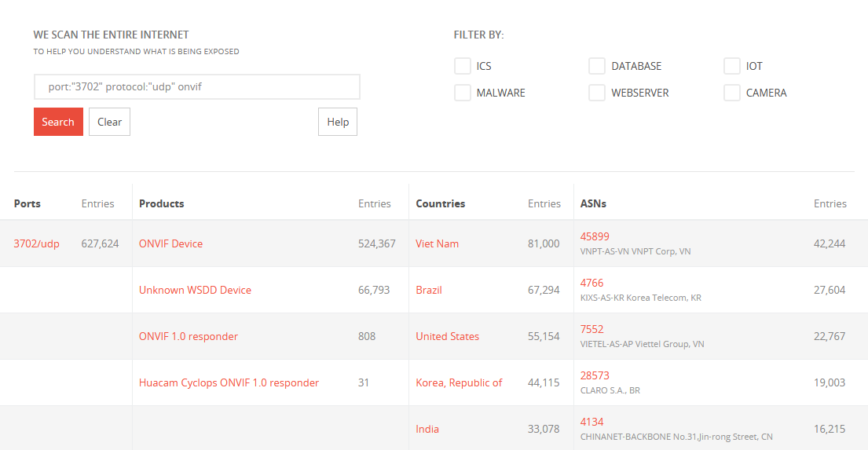Select the India country link

pyautogui.click(x=427, y=429)
